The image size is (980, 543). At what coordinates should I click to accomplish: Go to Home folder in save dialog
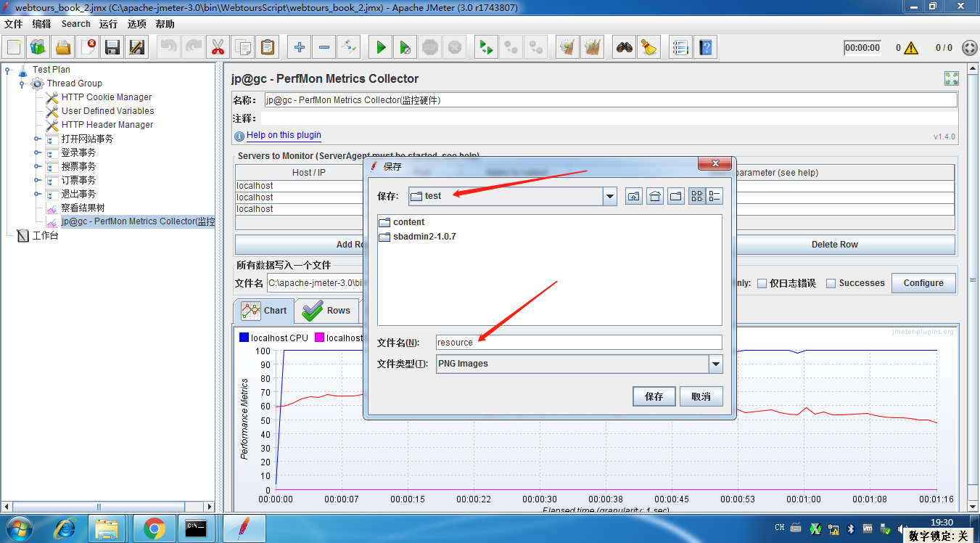click(655, 196)
